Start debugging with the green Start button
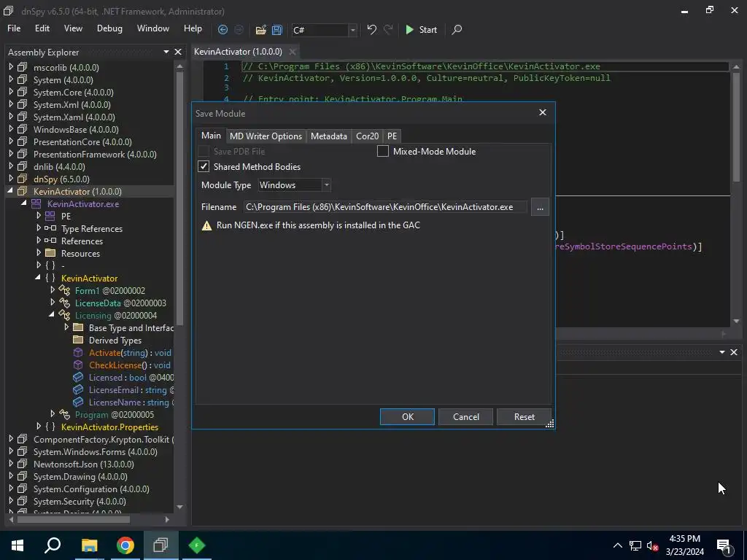747x560 pixels. tap(421, 29)
